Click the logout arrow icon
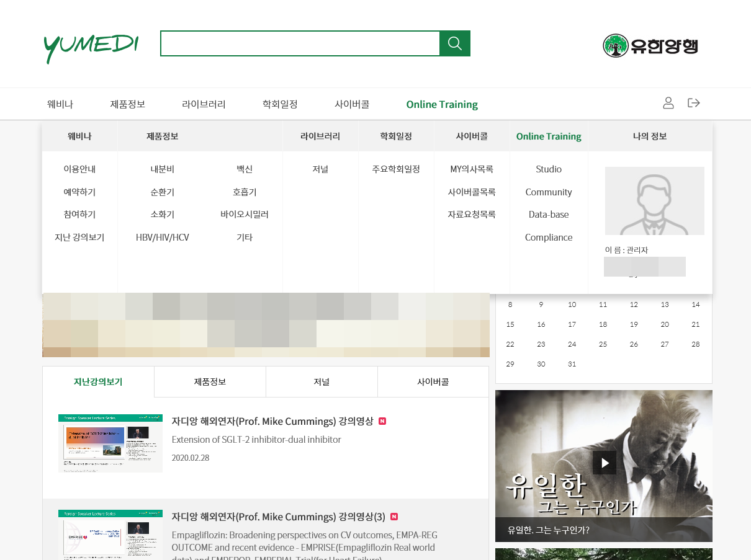Image resolution: width=751 pixels, height=560 pixels. click(x=693, y=103)
